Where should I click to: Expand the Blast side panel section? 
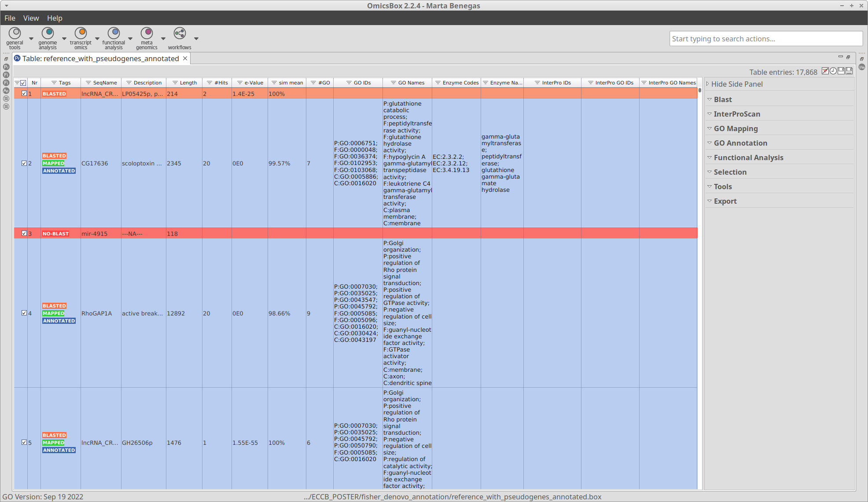point(723,99)
